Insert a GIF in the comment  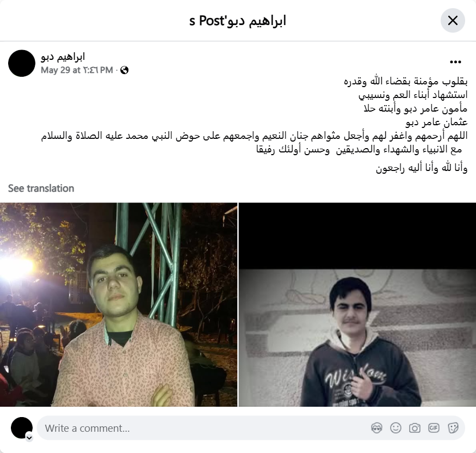(x=434, y=428)
